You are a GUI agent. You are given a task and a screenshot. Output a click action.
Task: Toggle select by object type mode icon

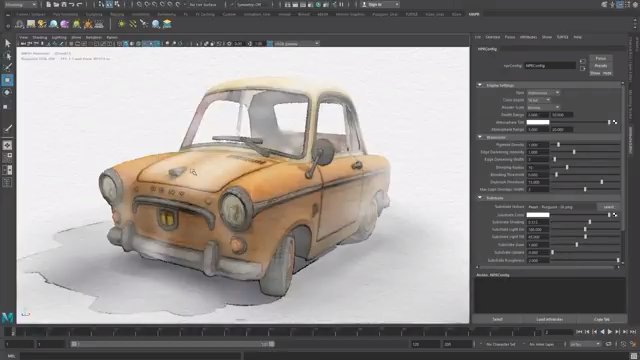tap(109, 4)
